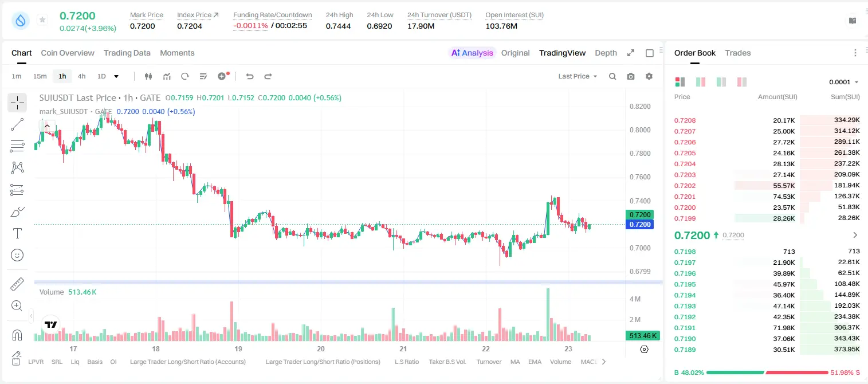
Task: Click the undo arrow in chart toolbar
Action: tap(249, 76)
